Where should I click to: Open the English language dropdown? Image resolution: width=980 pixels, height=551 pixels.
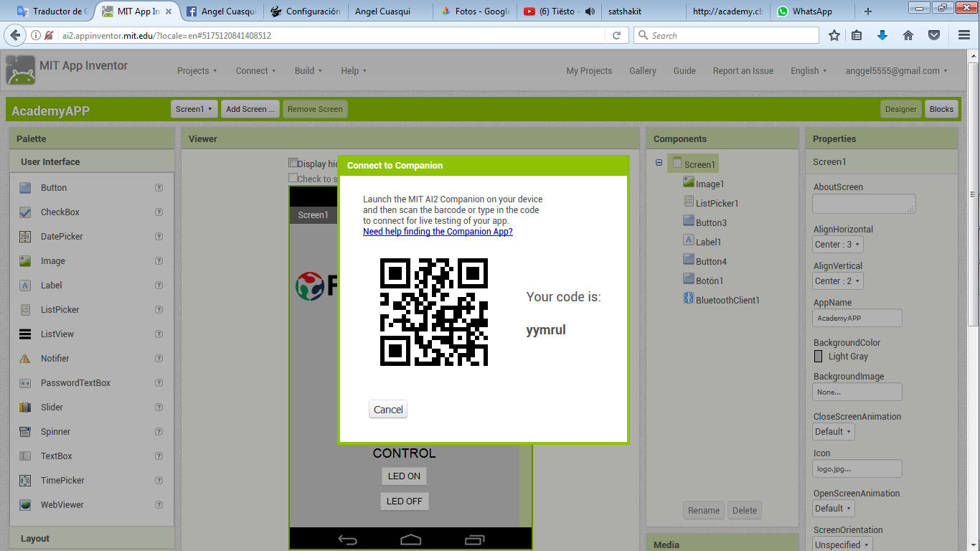(x=809, y=71)
